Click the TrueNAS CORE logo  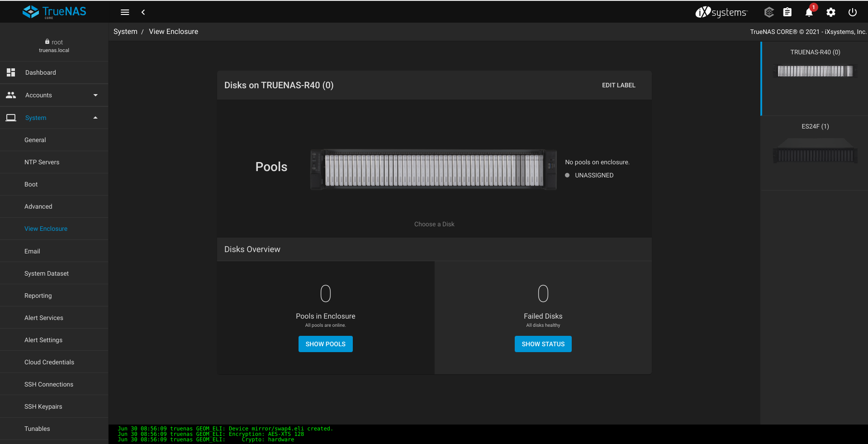pyautogui.click(x=54, y=12)
